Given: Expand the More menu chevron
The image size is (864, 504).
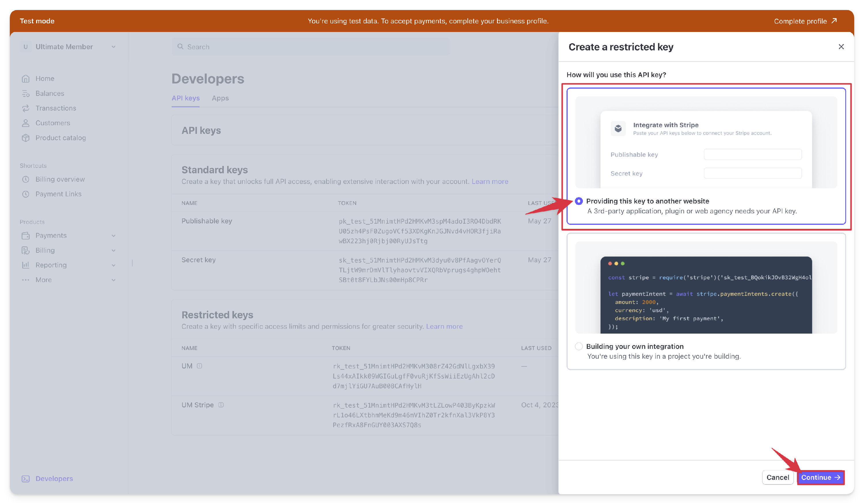Looking at the screenshot, I should click(113, 280).
